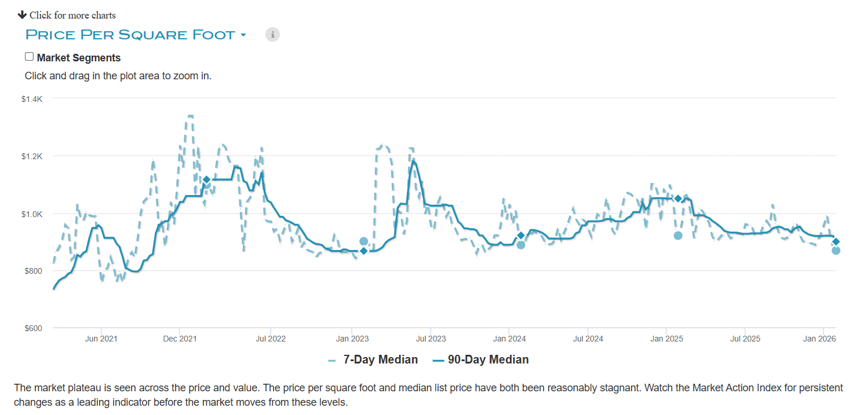Select the diamond marker near January 2024
Viewport: 868px width, 415px height.
pos(521,235)
